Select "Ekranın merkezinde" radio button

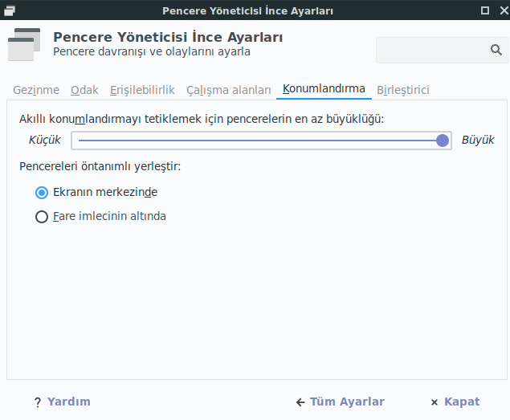pyautogui.click(x=42, y=193)
